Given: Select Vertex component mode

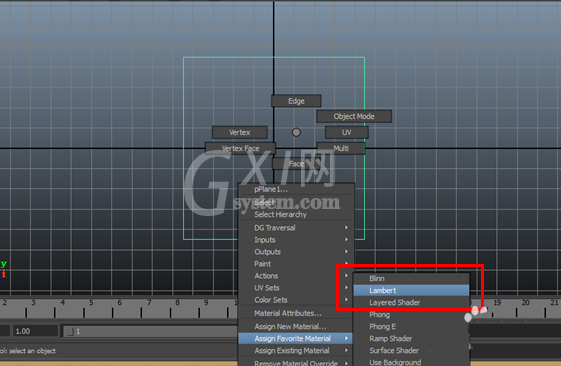Looking at the screenshot, I should point(240,132).
